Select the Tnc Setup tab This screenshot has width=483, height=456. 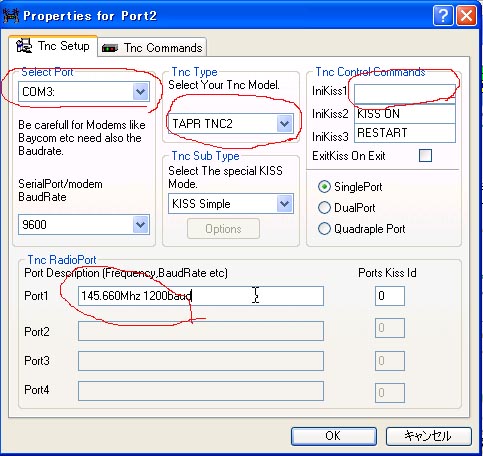tap(53, 46)
